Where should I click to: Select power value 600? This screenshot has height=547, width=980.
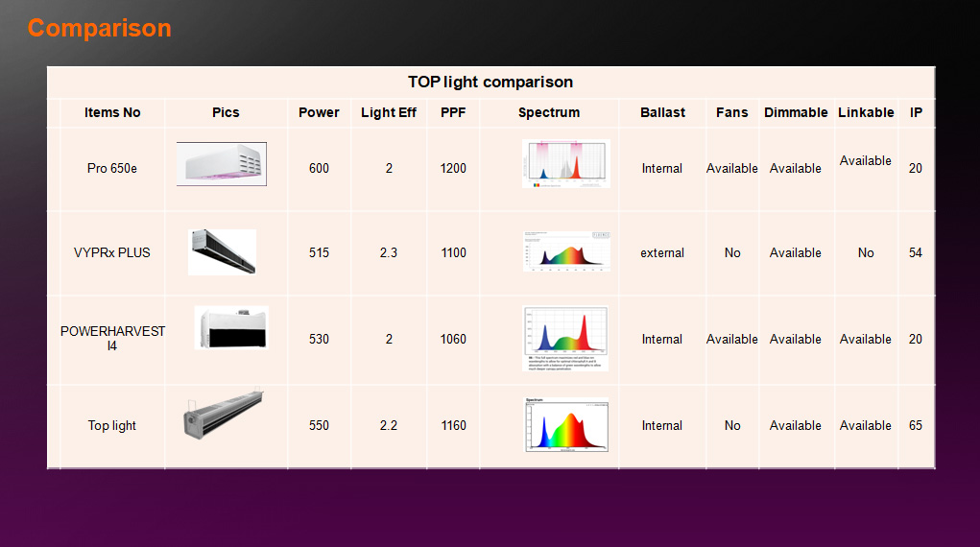pos(319,168)
